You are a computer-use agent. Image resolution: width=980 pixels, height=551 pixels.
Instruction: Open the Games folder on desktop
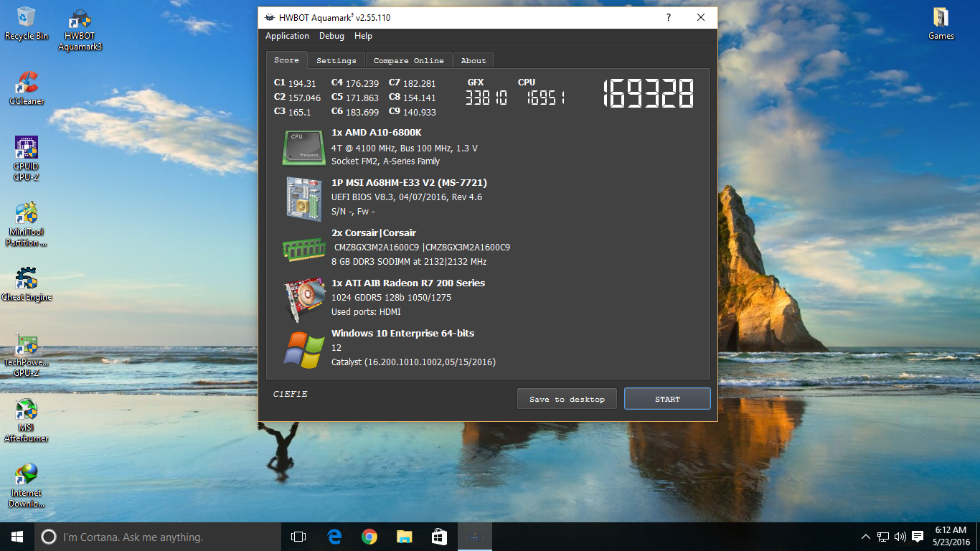(x=941, y=24)
